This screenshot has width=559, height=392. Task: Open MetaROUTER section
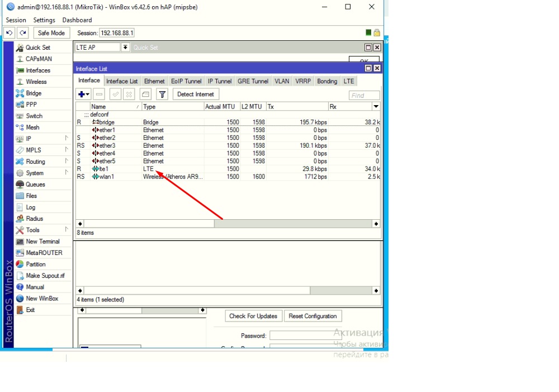pyautogui.click(x=44, y=253)
